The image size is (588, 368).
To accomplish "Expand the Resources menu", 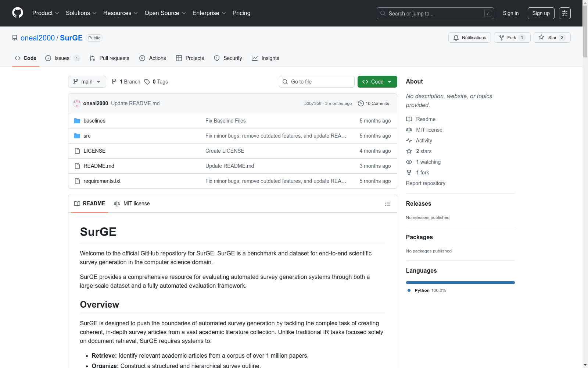I will tap(121, 13).
